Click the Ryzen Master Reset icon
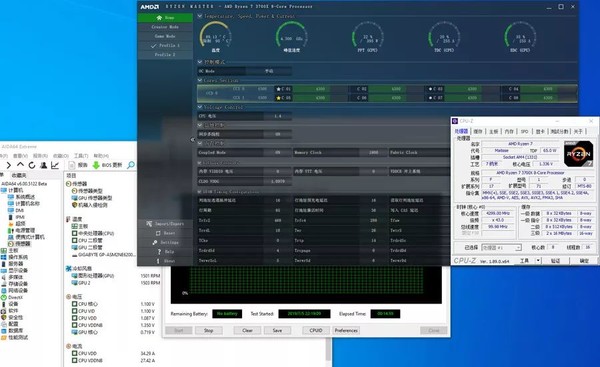 click(158, 233)
